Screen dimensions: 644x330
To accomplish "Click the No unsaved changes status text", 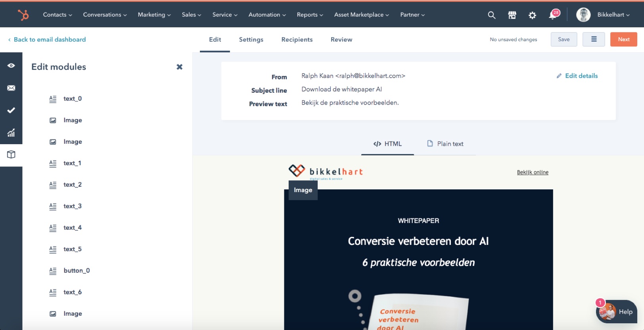I will point(513,40).
